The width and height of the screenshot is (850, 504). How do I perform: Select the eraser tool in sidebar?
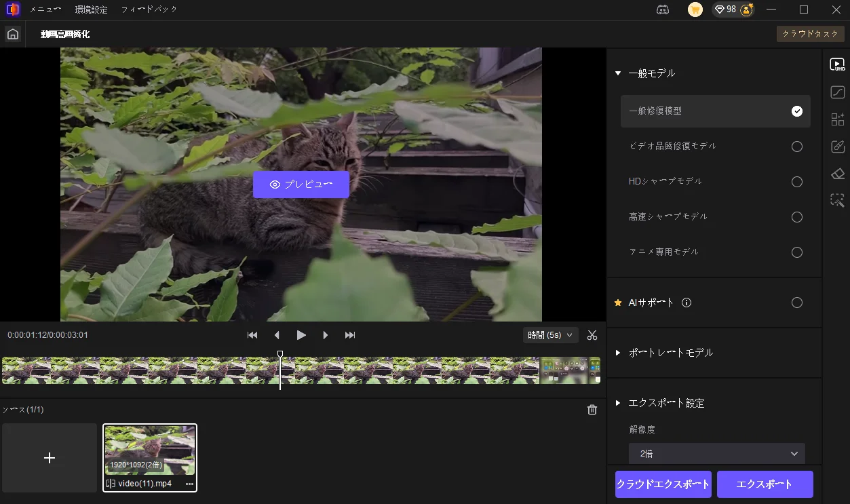point(837,174)
